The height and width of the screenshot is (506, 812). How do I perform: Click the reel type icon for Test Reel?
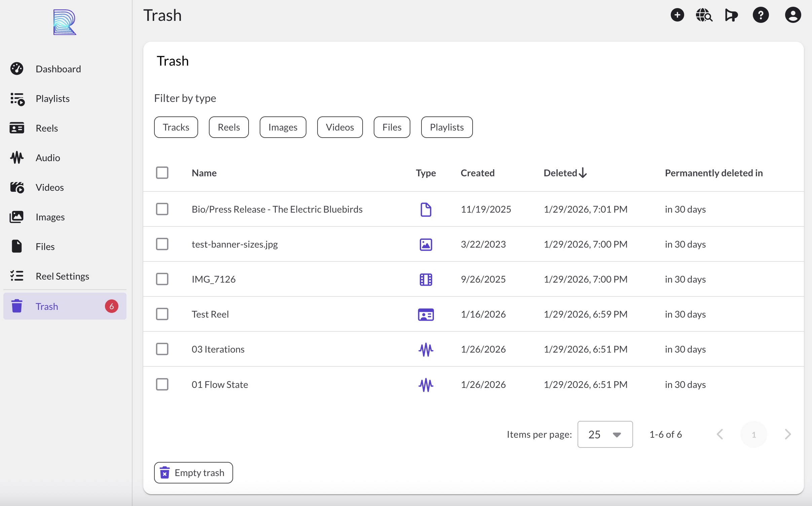click(426, 315)
